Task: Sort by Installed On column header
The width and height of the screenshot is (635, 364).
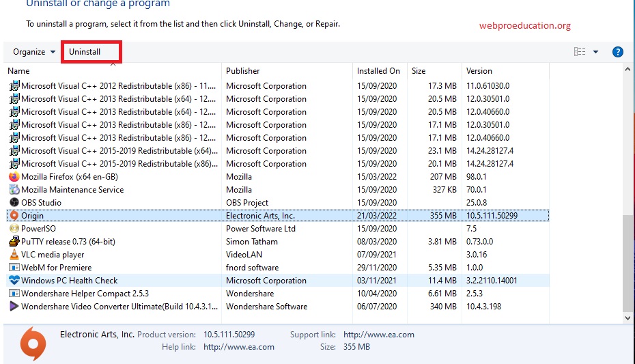Action: pyautogui.click(x=378, y=71)
